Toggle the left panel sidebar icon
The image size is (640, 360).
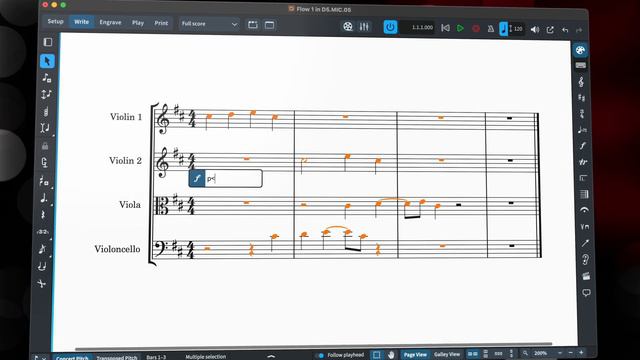48,42
